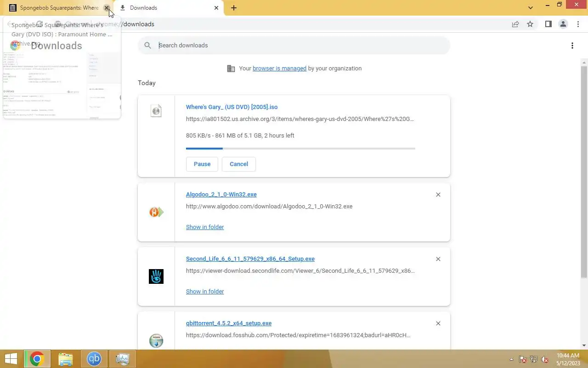The height and width of the screenshot is (368, 588).
Task: Show Second Life setup in folder
Action: tap(205, 291)
